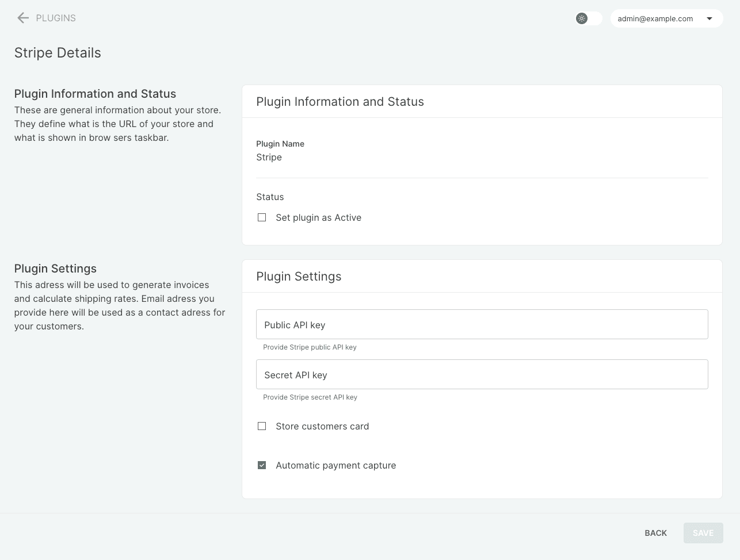
Task: Click the account dropdown caret arrow
Action: point(710,18)
